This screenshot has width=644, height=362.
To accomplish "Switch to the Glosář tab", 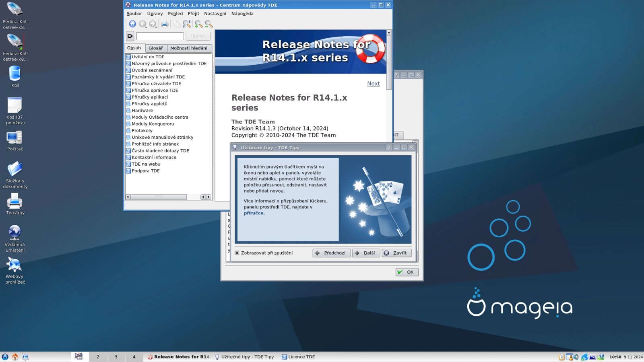I will [156, 48].
